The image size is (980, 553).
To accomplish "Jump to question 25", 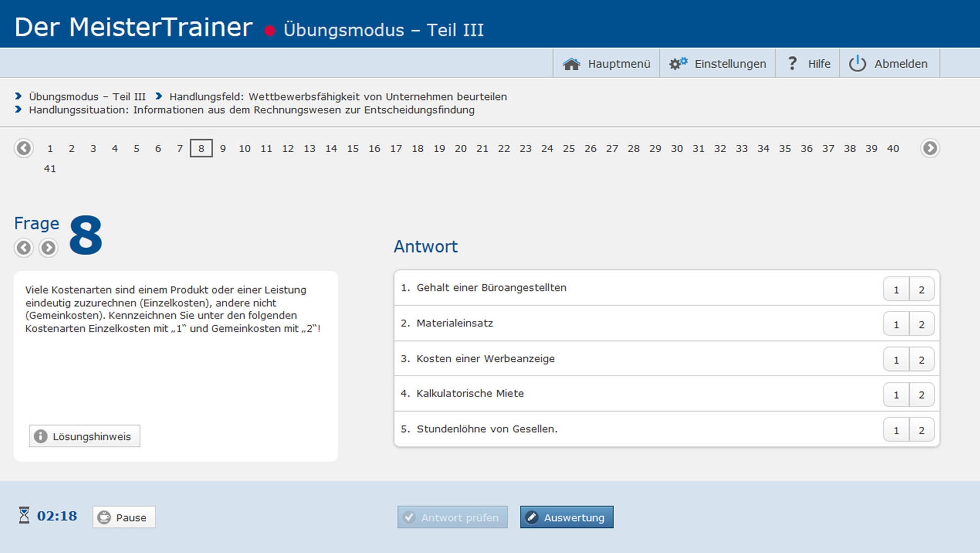I will tap(569, 148).
